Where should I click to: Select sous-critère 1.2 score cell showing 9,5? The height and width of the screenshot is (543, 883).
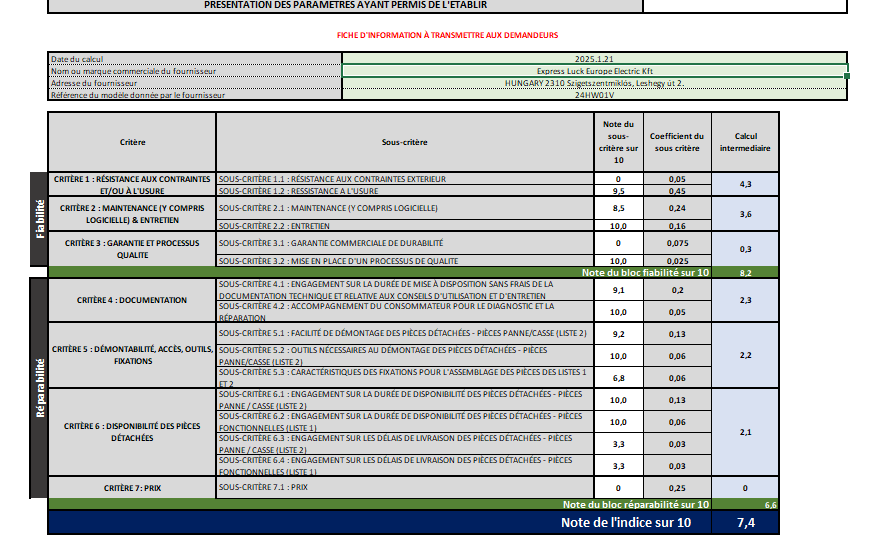pos(618,191)
